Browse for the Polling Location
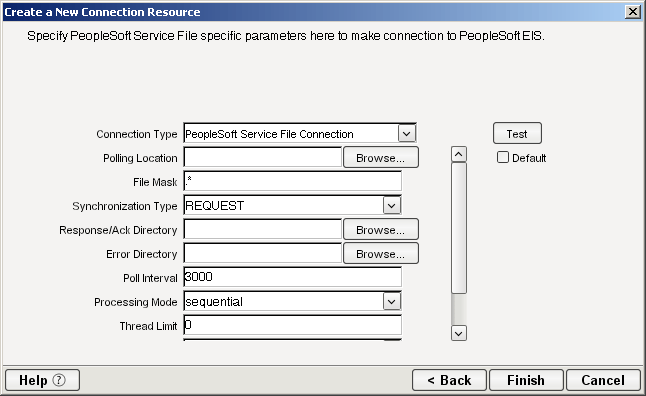The width and height of the screenshot is (646, 396). pyautogui.click(x=381, y=157)
